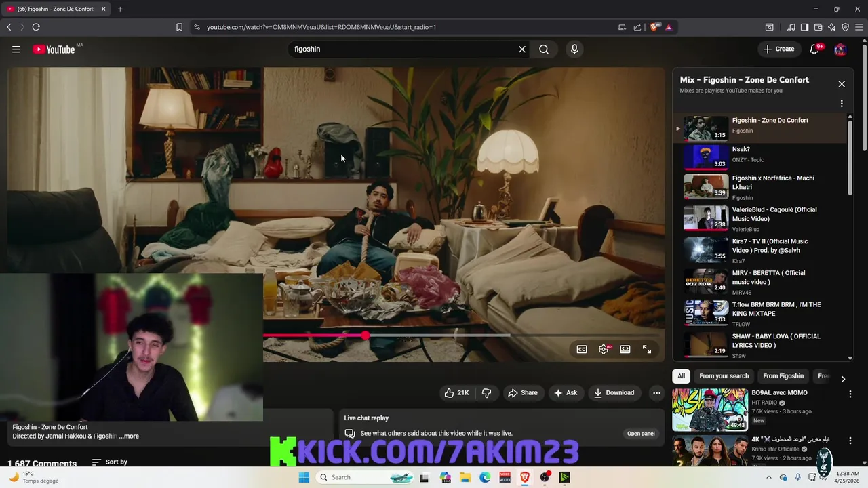
Task: Open the account avatar menu
Action: click(x=840, y=49)
